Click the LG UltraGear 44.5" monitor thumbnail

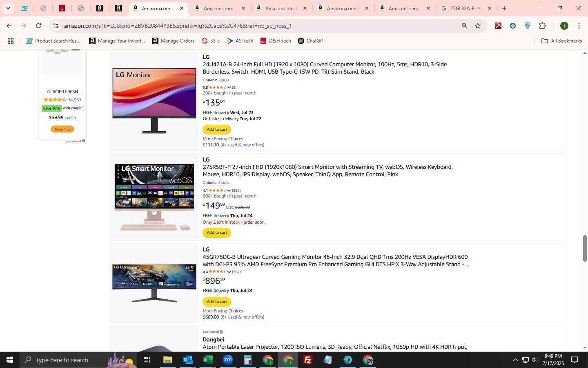coord(154,283)
